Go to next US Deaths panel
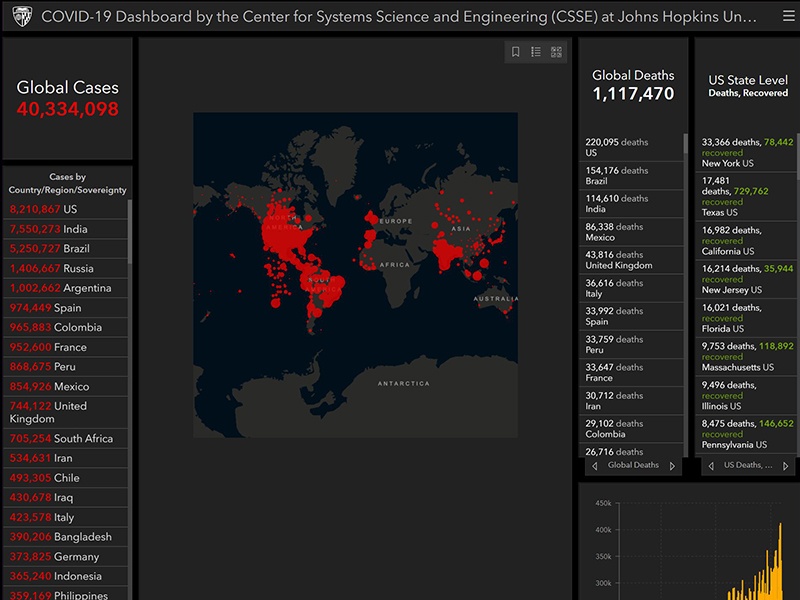800x600 pixels. [786, 466]
